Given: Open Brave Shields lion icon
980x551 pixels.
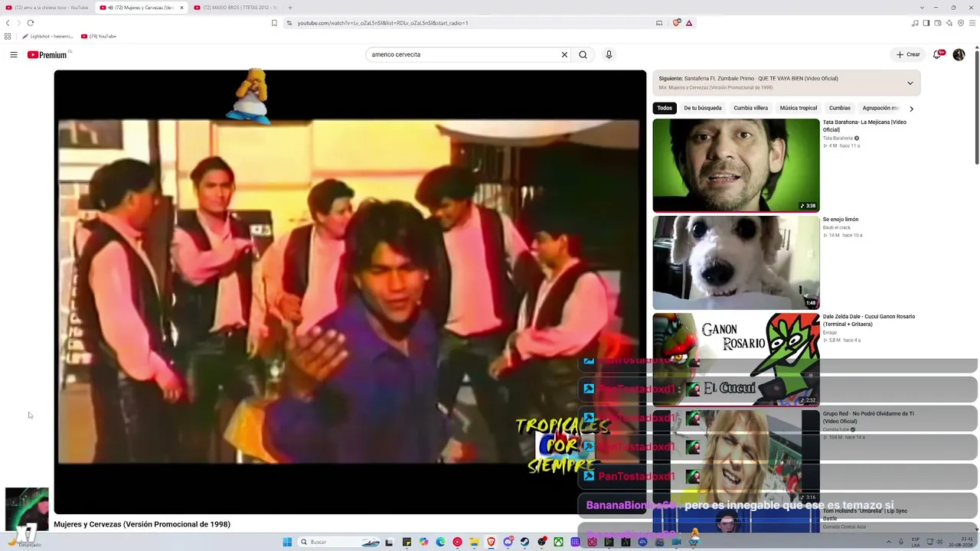Looking at the screenshot, I should click(677, 23).
